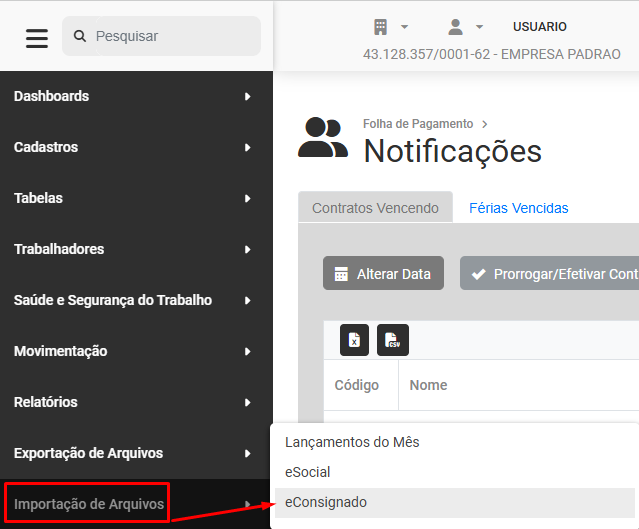Type in the Pesquisar search field
Screen dimensions: 639x529
coord(170,36)
